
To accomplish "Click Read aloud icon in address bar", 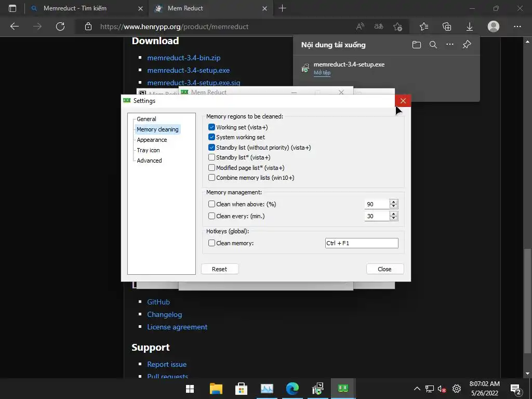I will pos(361,26).
